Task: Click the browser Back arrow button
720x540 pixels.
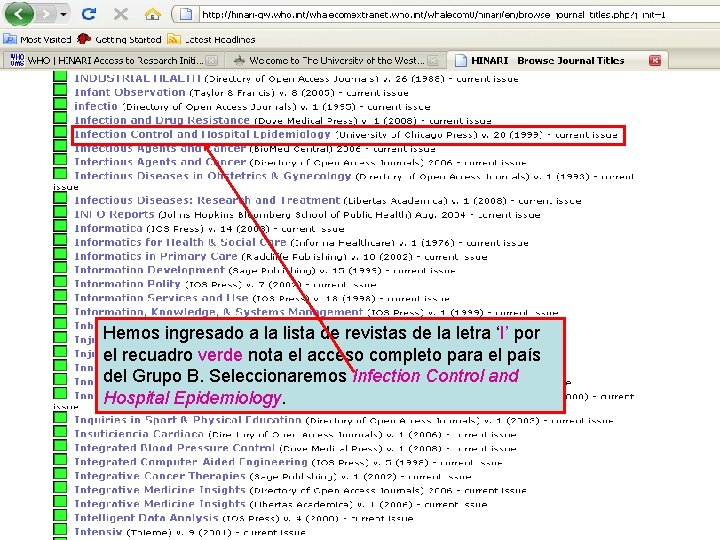Action: (19, 14)
